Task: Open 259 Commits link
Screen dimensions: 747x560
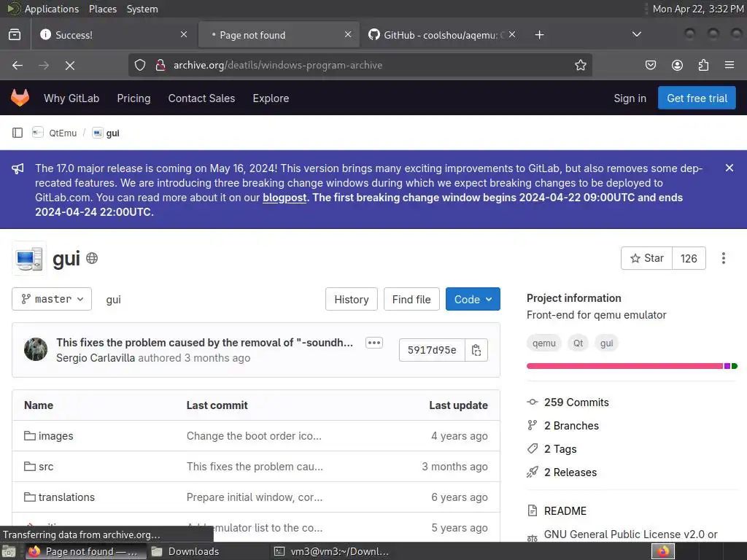Action: point(576,402)
